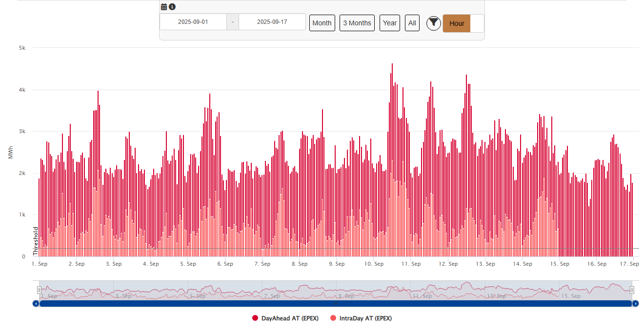Viewport: 644px width, 333px height.
Task: Select the Month range preset
Action: coord(322,23)
